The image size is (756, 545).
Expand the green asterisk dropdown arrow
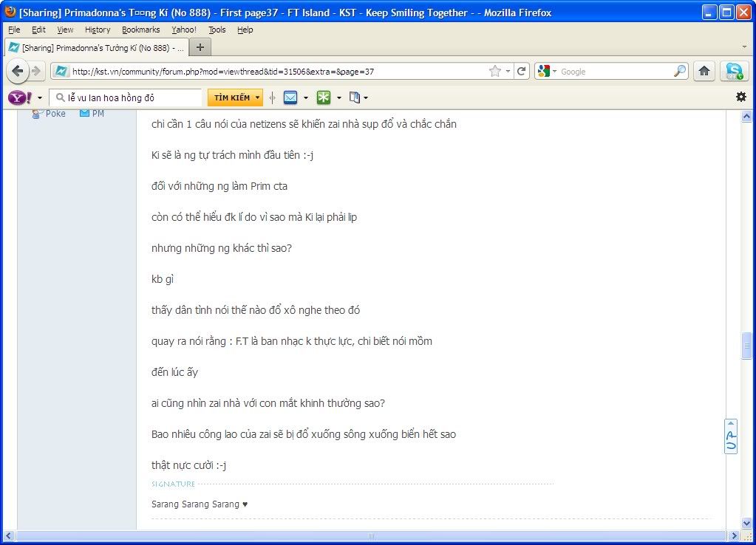(x=339, y=97)
